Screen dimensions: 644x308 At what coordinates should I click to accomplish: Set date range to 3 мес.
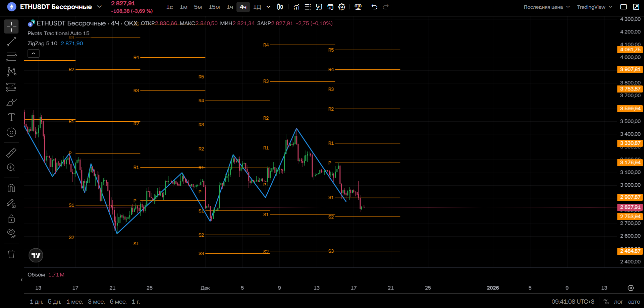(96, 302)
